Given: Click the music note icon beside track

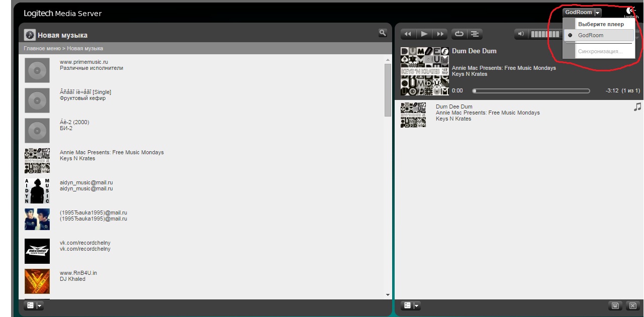Looking at the screenshot, I should coord(637,107).
